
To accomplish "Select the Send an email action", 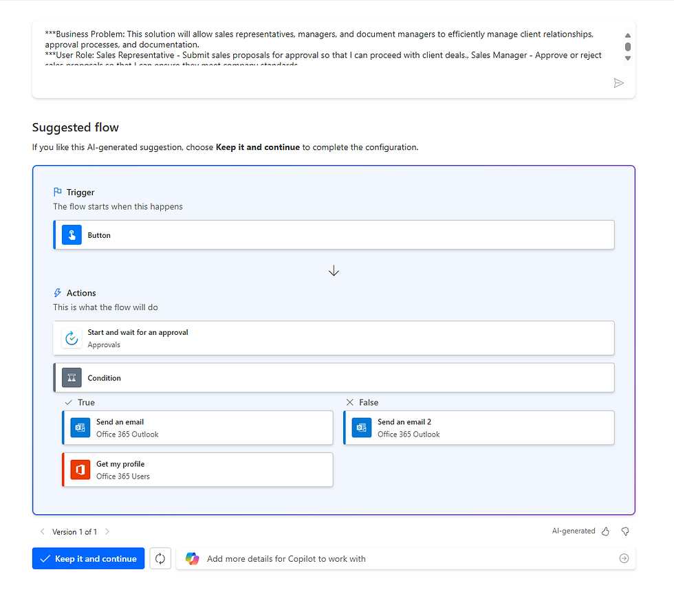I will pyautogui.click(x=197, y=428).
